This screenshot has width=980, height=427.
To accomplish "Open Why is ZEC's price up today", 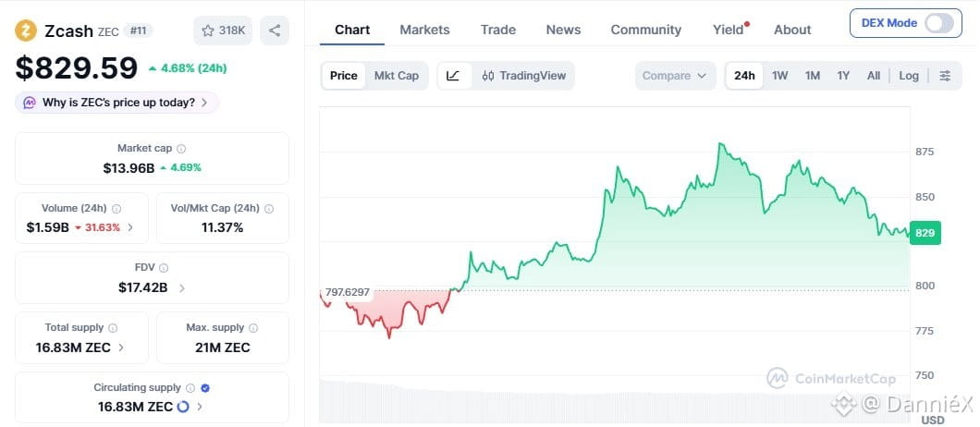I will tap(116, 103).
